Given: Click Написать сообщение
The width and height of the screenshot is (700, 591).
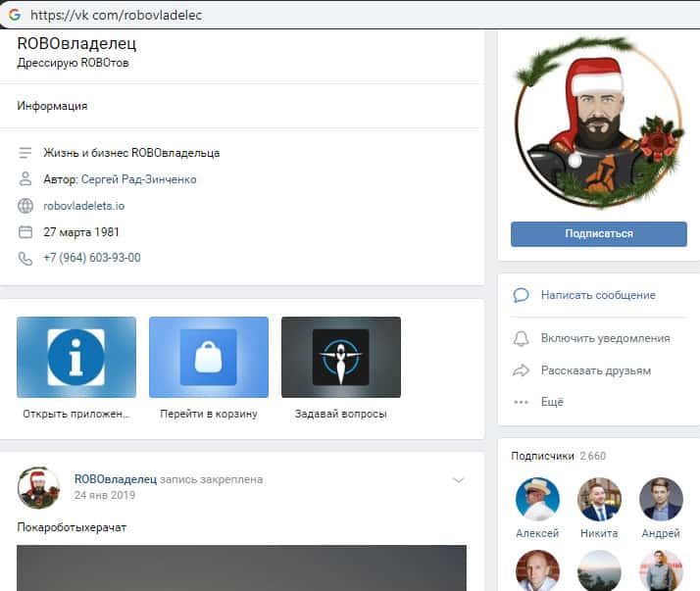Looking at the screenshot, I should pyautogui.click(x=598, y=295).
